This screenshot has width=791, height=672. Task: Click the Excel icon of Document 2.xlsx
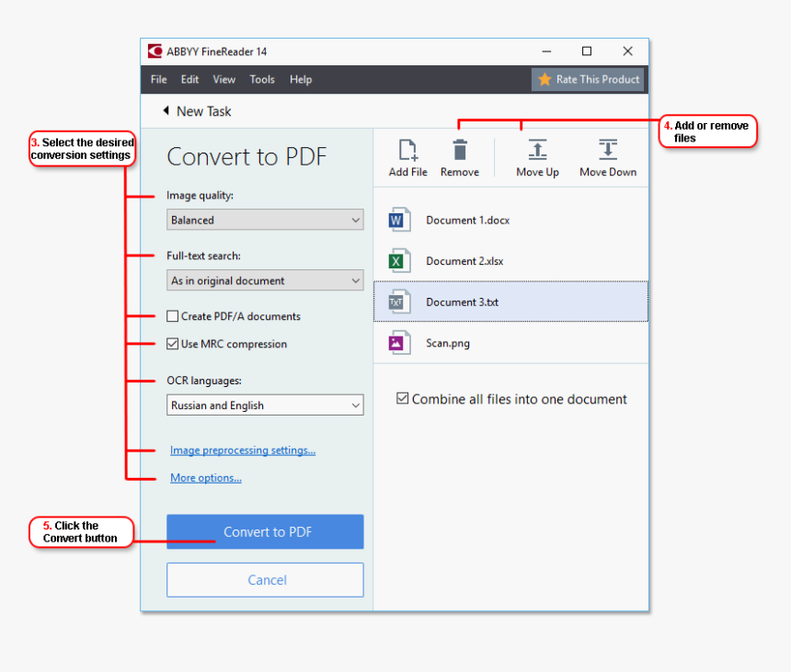399,261
